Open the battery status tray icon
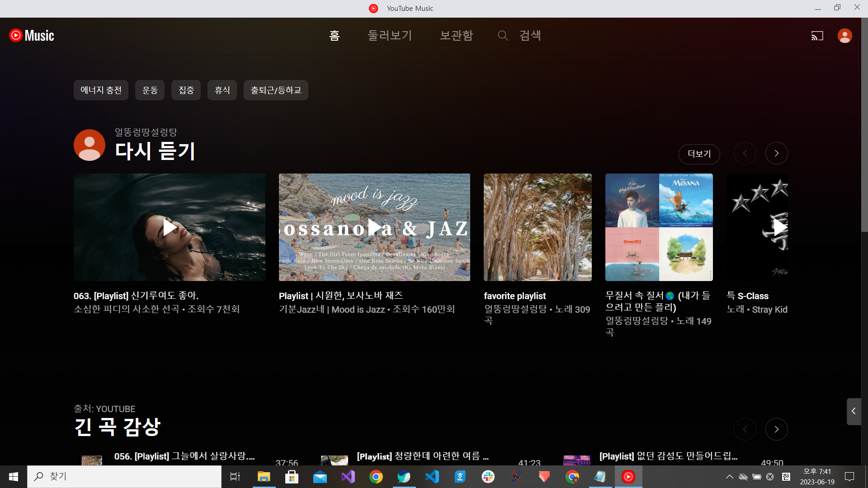The width and height of the screenshot is (868, 488). (756, 477)
